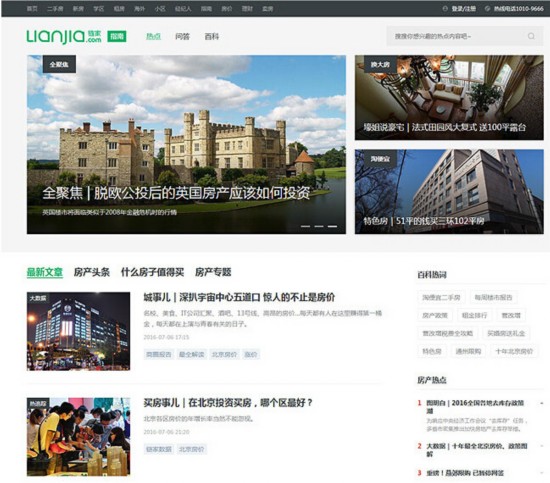
Task: Open 海外 in the top navigation bar
Action: [139, 8]
